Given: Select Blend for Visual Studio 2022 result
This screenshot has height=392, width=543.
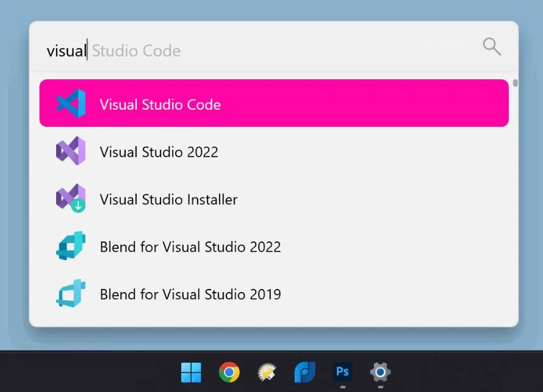Looking at the screenshot, I should coord(274,246).
